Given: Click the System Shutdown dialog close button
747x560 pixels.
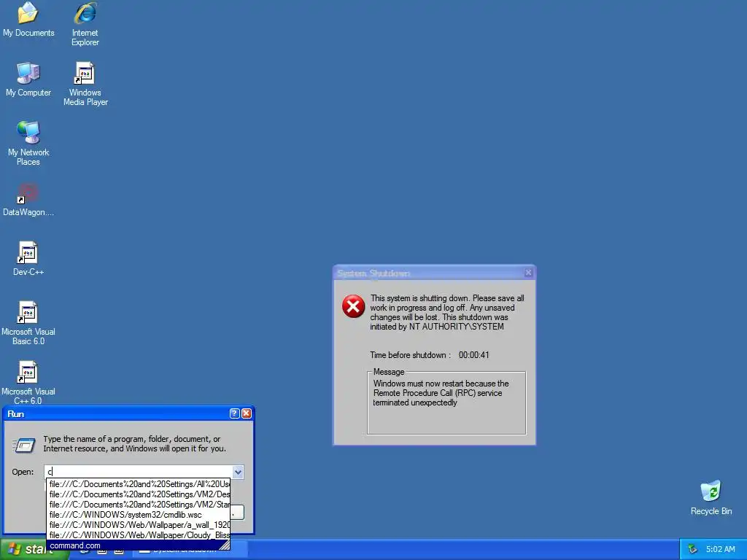Looking at the screenshot, I should [x=528, y=273].
